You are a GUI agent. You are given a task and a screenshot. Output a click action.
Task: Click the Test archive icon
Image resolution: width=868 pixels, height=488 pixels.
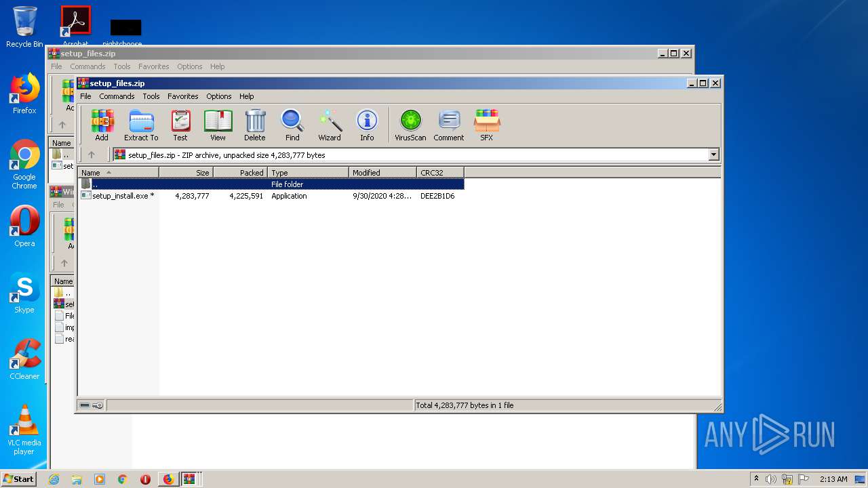[x=180, y=125]
